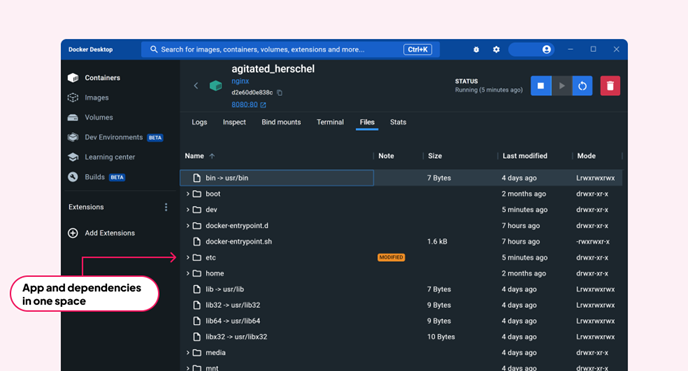Click the BETA badge next to Dev Environments
688x371 pixels.
pos(155,138)
